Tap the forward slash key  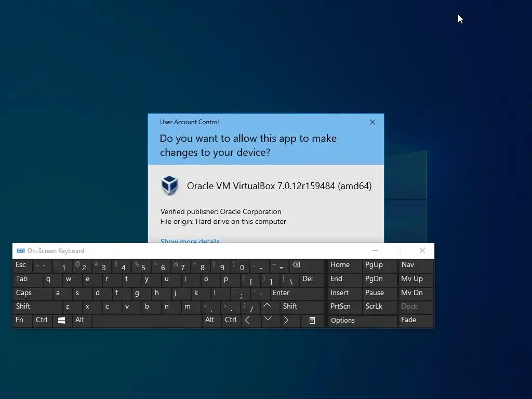pyautogui.click(x=250, y=308)
